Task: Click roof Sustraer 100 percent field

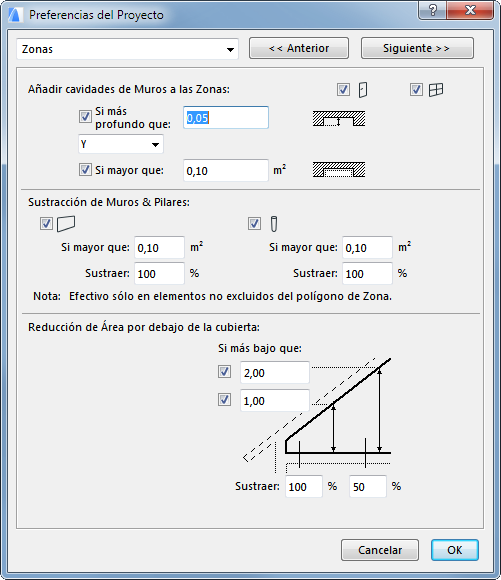Action: click(304, 486)
